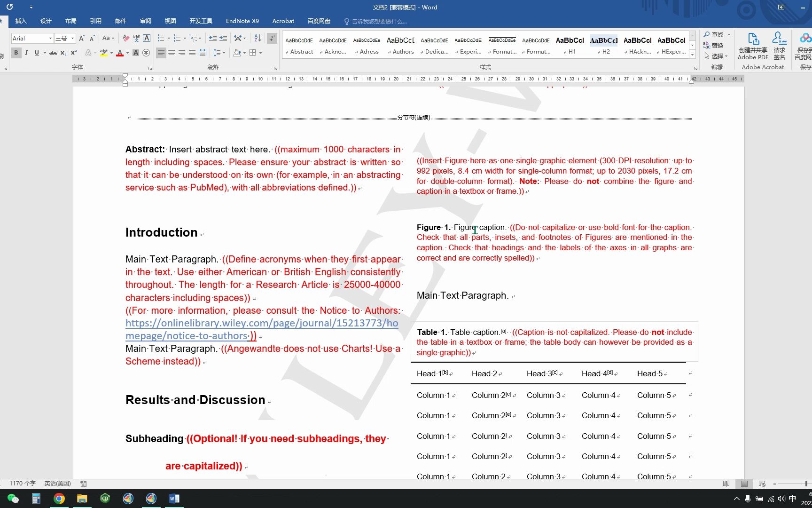
Task: Apply character shading icon
Action: [136, 53]
